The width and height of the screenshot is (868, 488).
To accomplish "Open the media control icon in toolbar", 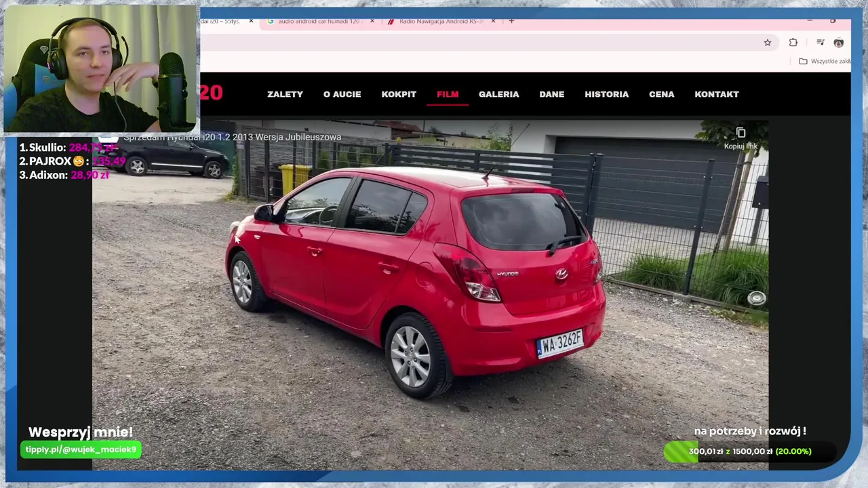I will point(820,43).
